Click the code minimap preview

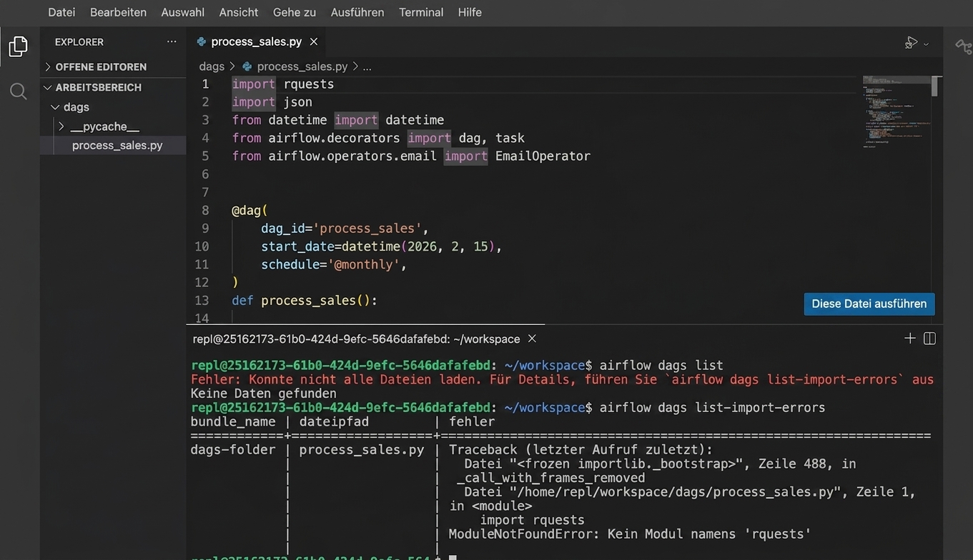click(895, 111)
